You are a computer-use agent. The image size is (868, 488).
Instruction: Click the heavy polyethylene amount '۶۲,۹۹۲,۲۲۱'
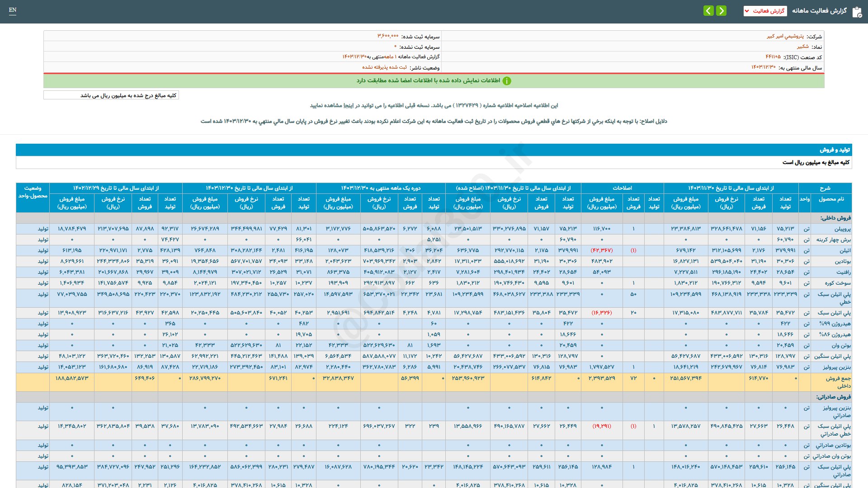click(x=205, y=357)
